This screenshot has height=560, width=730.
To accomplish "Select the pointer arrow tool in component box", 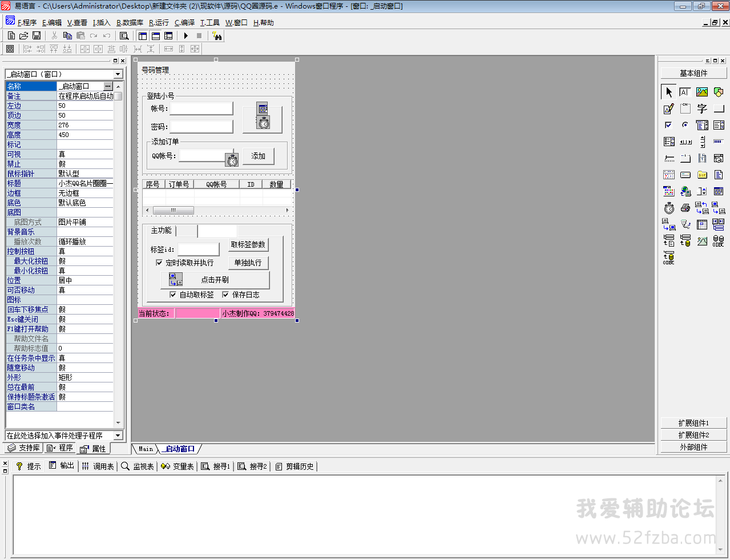I will point(669,92).
